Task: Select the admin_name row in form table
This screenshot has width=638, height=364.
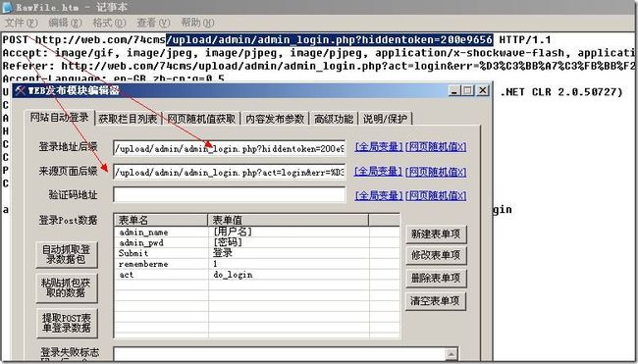Action: tap(257, 233)
